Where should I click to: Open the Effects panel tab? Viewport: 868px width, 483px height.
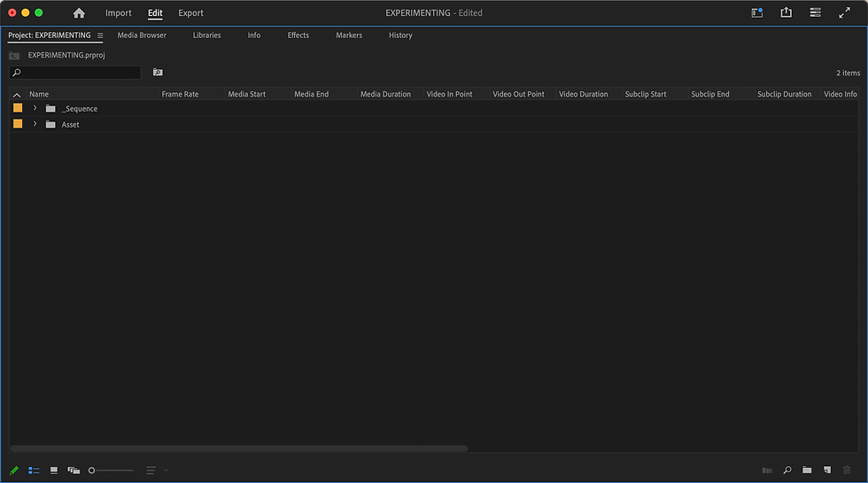[x=298, y=35]
